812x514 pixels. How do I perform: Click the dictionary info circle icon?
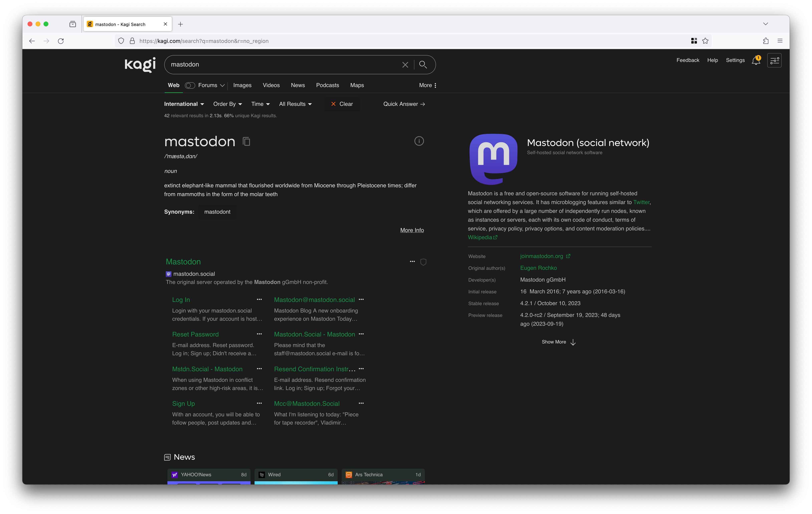tap(419, 141)
